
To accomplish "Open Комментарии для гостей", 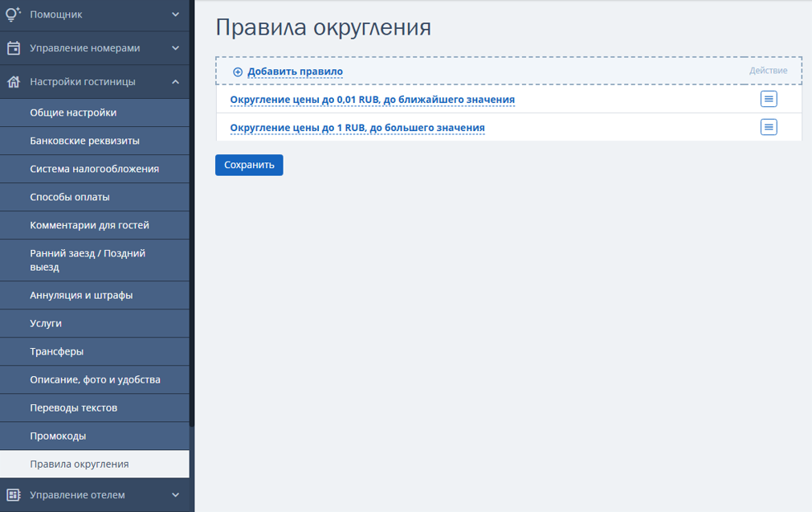I will pyautogui.click(x=94, y=225).
